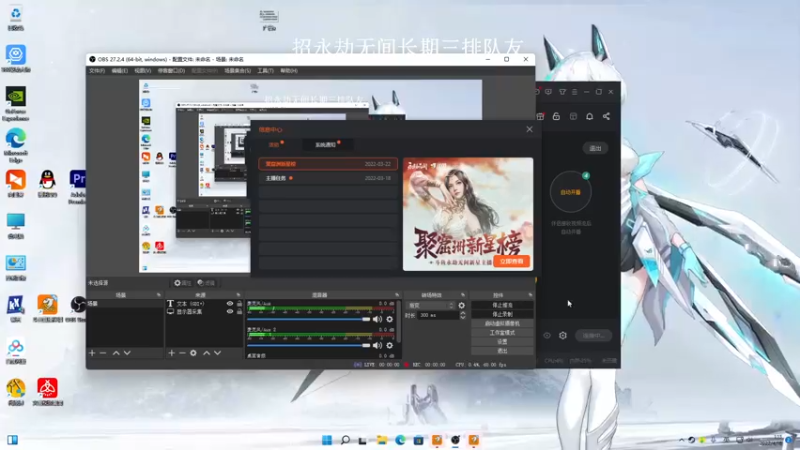Click the 退出 pill button in companion window

(x=595, y=148)
